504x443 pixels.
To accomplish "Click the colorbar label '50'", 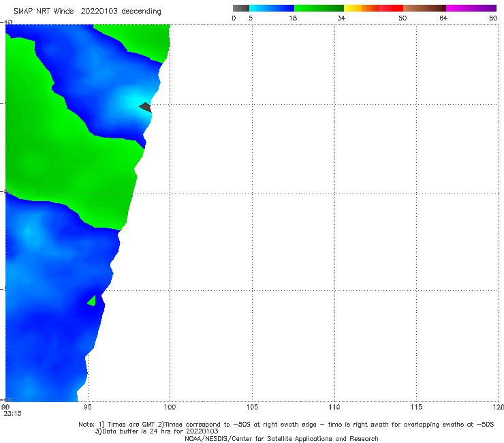I will pos(403,18).
